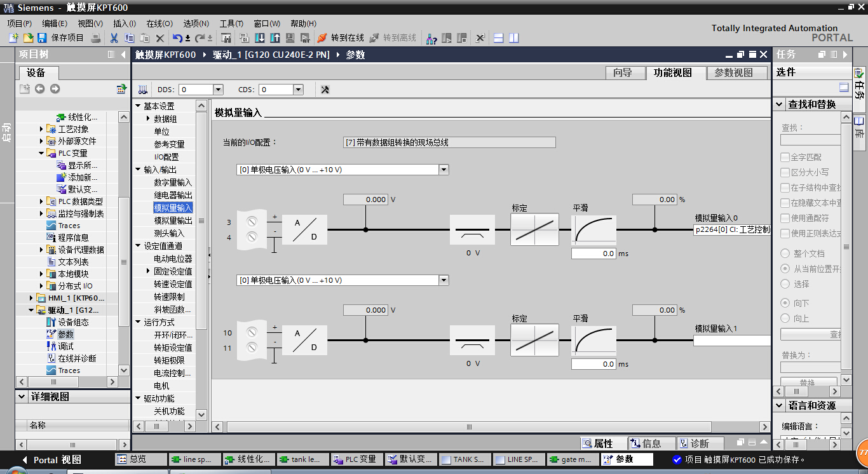The image size is (868, 474).
Task: Select the 向上 radio button
Action: point(785,318)
